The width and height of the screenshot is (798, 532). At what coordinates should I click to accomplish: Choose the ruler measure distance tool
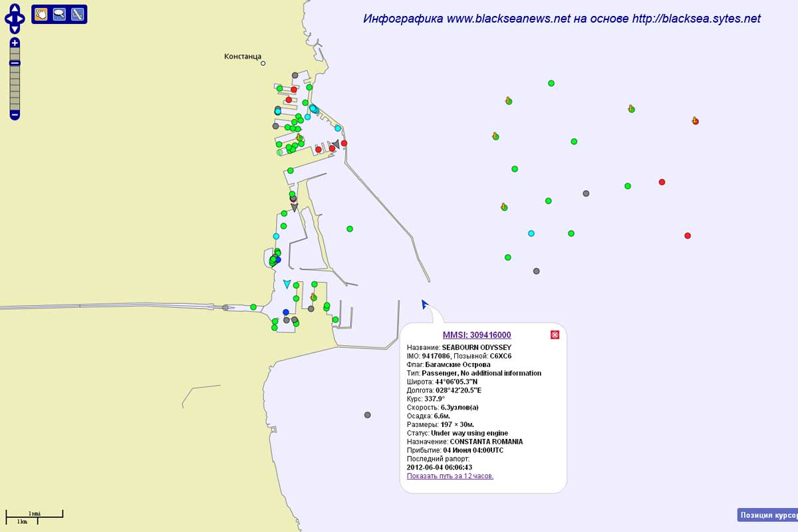[77, 14]
